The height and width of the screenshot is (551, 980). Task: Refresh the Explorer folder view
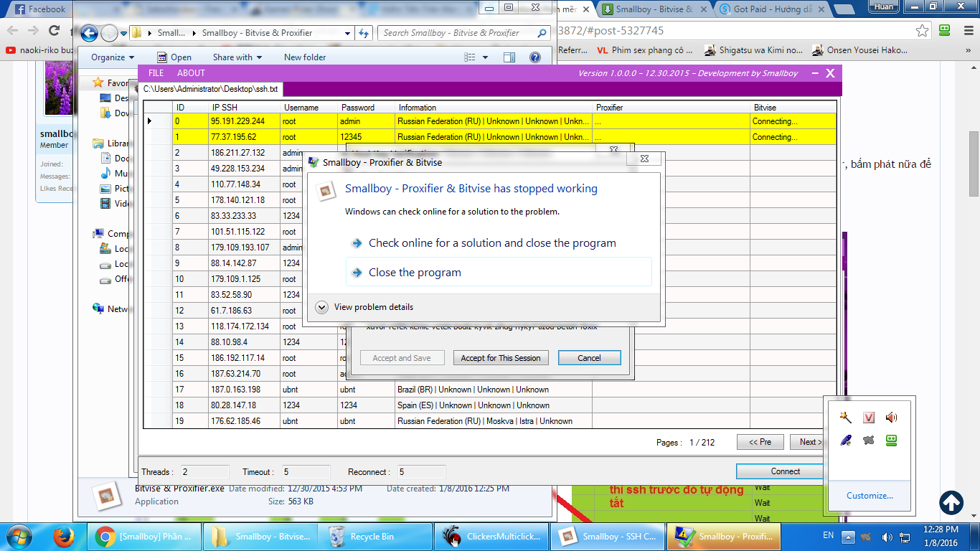coord(364,33)
